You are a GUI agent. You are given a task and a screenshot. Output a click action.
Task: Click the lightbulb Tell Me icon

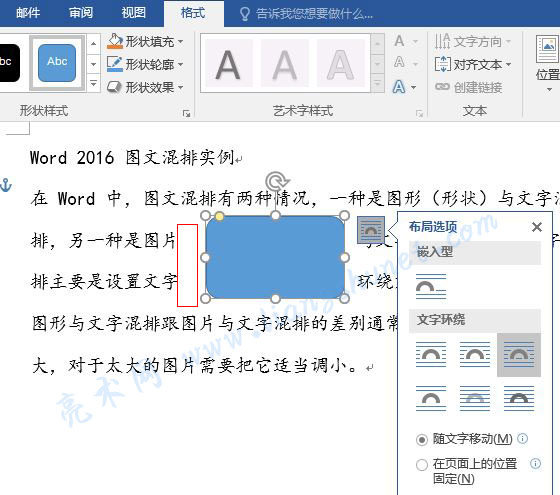coord(245,14)
